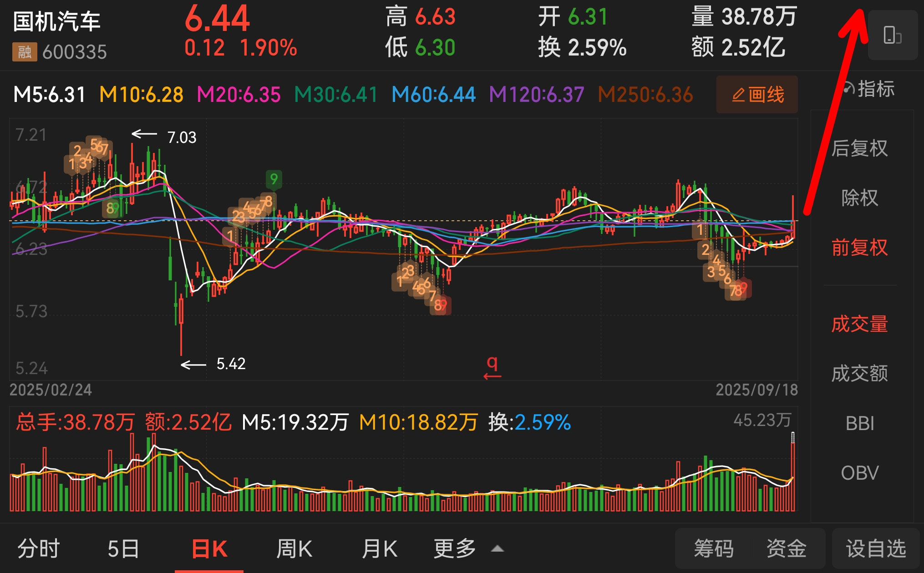Tap the green 9 sequence marker
This screenshot has height=573, width=924.
pos(274,179)
